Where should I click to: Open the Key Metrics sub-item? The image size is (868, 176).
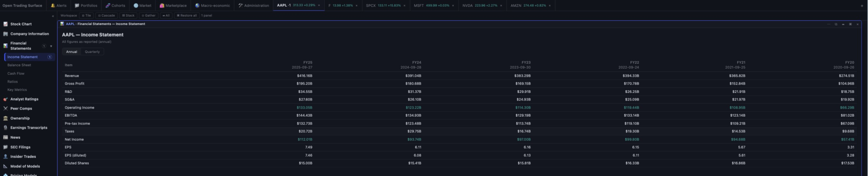click(17, 90)
